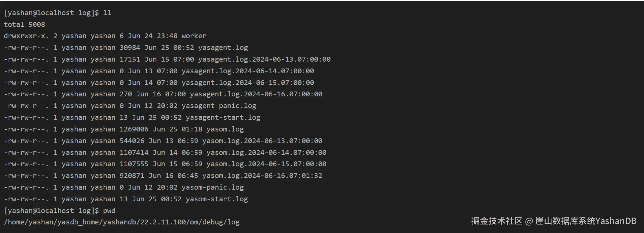Screen dimensions: 644x233
Task: Click yasom.log.2024-06-14.07:00:00 filename
Action: 266,152
